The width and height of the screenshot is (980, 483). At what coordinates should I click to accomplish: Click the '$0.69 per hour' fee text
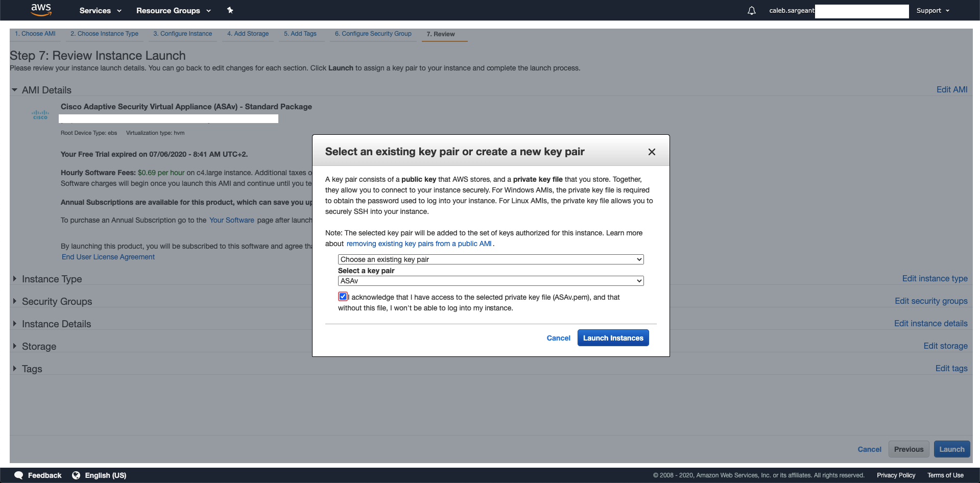coord(161,173)
